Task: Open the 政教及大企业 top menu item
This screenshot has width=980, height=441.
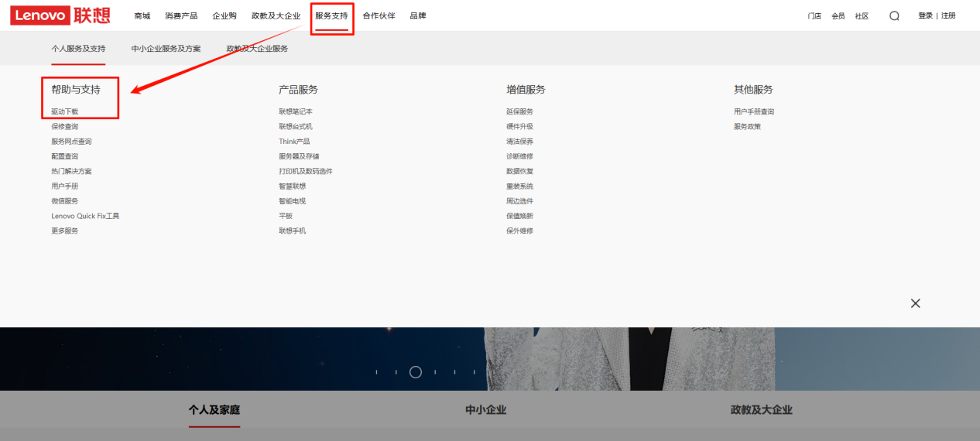Action: pos(276,15)
